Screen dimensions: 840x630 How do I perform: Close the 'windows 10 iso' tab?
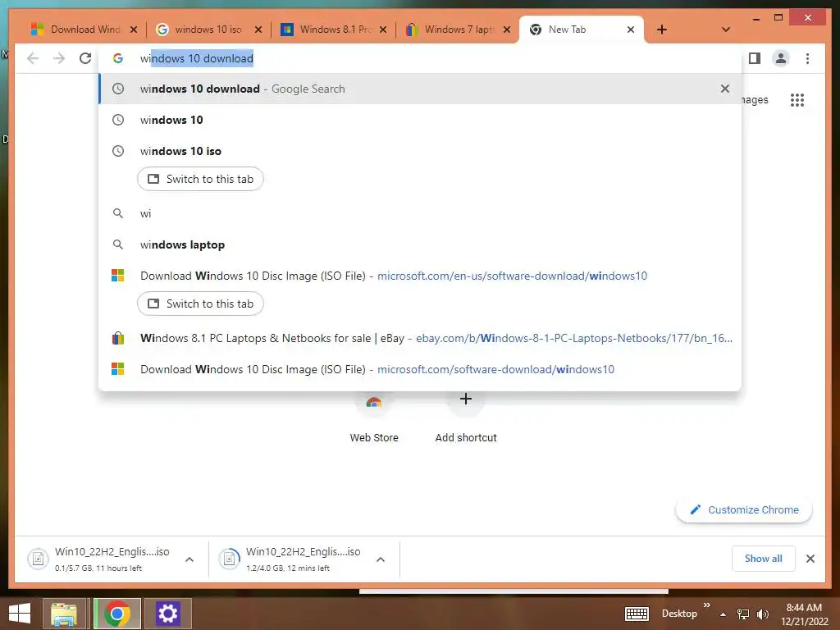[x=258, y=30]
